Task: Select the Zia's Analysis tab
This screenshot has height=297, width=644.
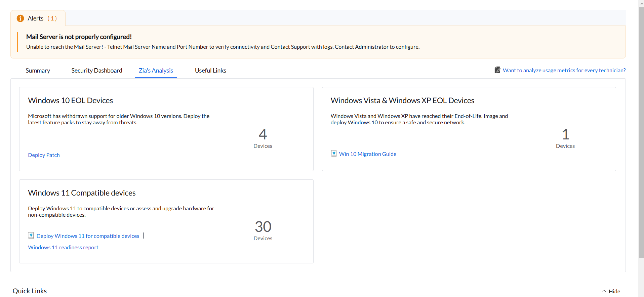Action: pos(156,71)
